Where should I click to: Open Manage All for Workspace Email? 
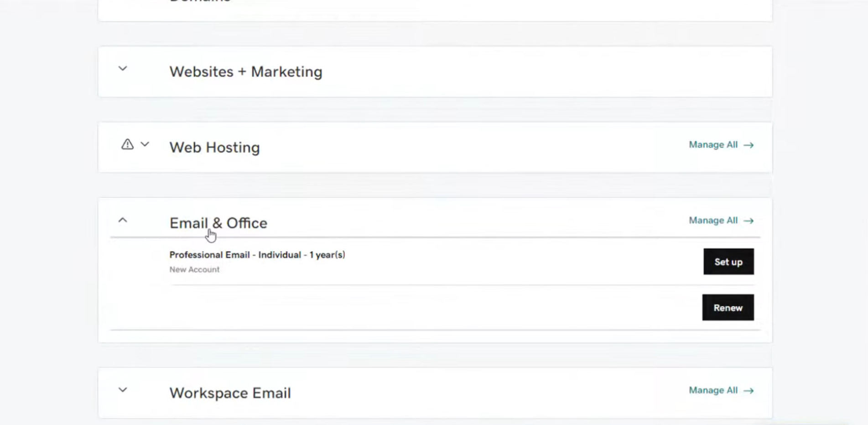pos(713,390)
